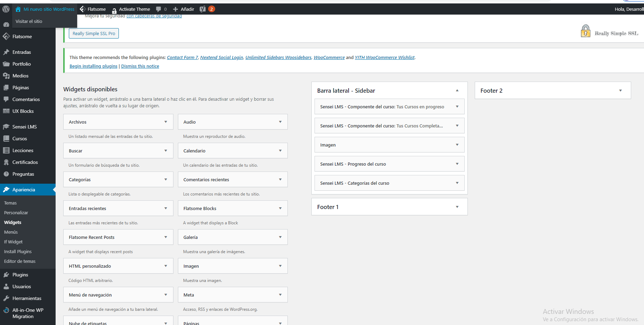Expand the Calendario widget arrow

click(x=280, y=151)
